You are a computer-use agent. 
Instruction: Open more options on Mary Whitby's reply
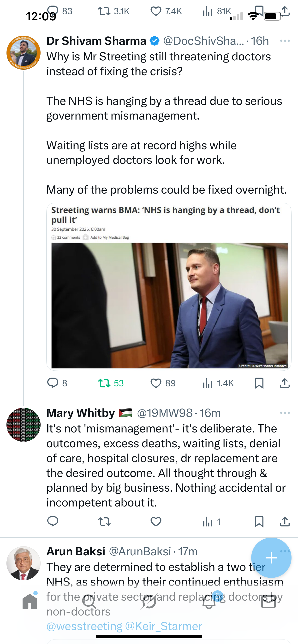point(285,413)
